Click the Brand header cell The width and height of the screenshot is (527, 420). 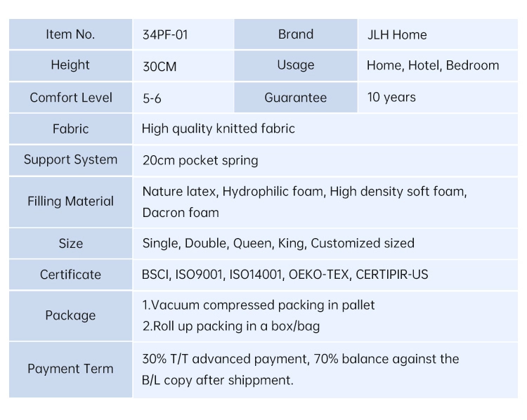coord(296,34)
